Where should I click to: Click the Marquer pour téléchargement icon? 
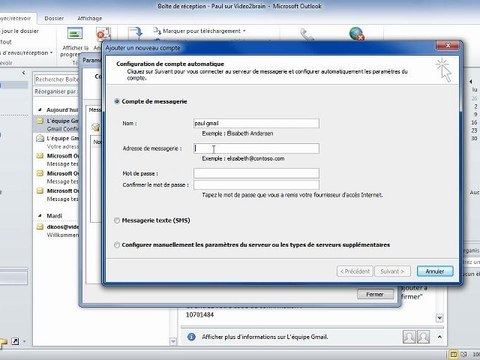[157, 31]
